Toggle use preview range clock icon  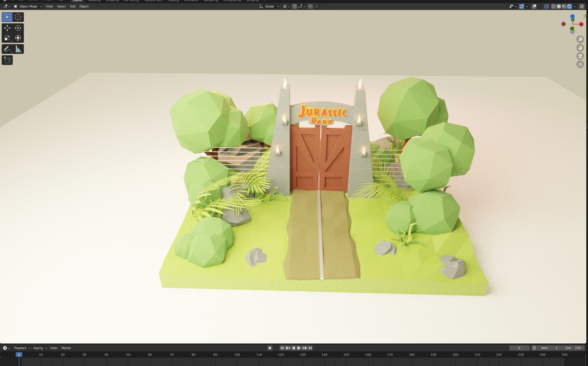pos(534,348)
